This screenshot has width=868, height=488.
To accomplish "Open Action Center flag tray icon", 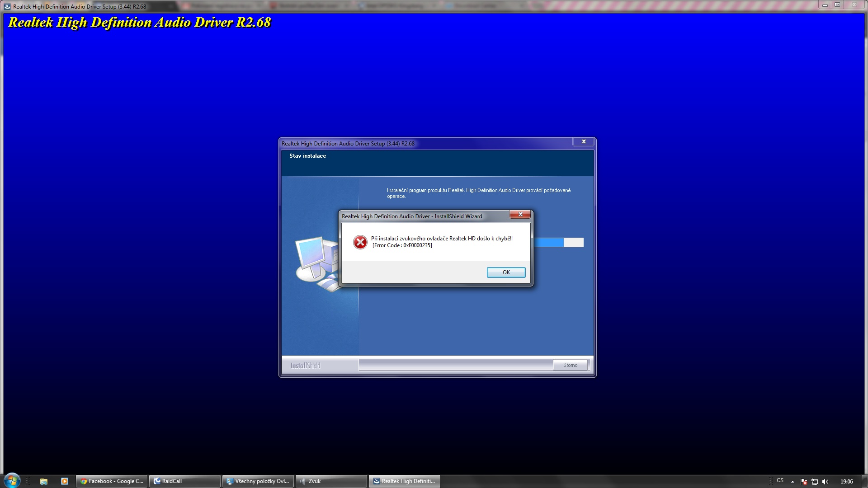I will pyautogui.click(x=804, y=482).
